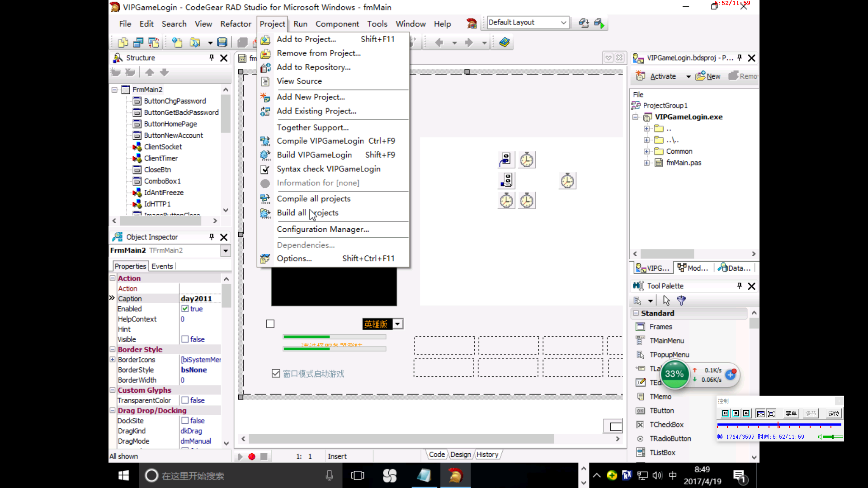Screen dimensions: 868x488
Task: Select the TButton component in Tool Palette
Action: 661,410
